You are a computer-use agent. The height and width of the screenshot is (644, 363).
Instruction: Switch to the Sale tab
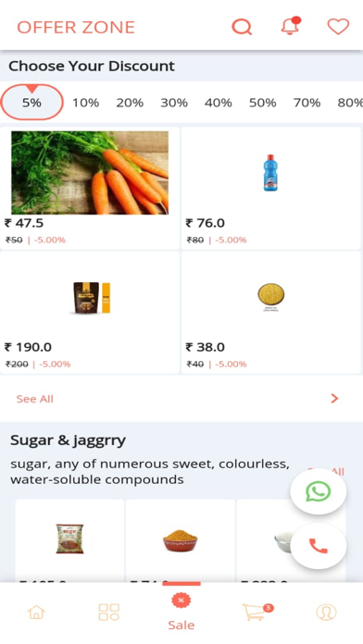[181, 612]
